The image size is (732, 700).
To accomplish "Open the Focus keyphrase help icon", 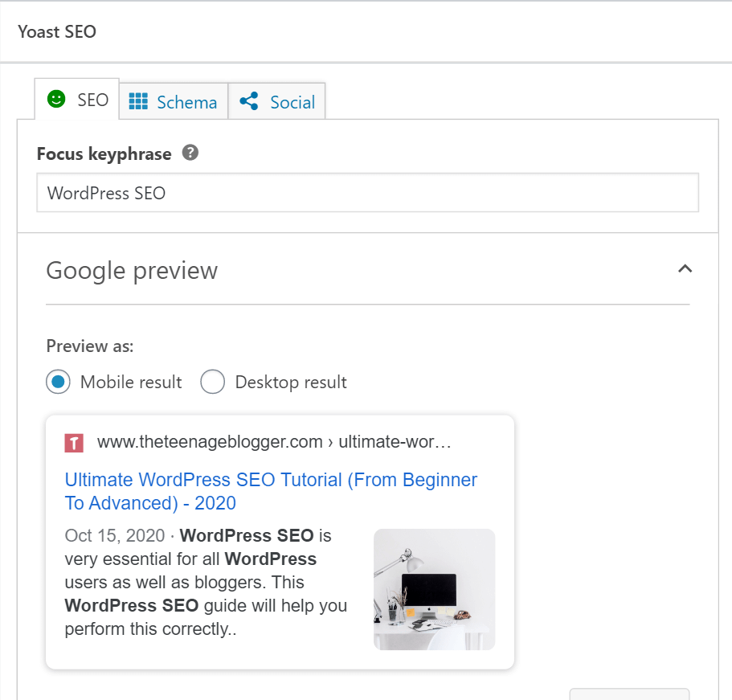I will pos(190,153).
